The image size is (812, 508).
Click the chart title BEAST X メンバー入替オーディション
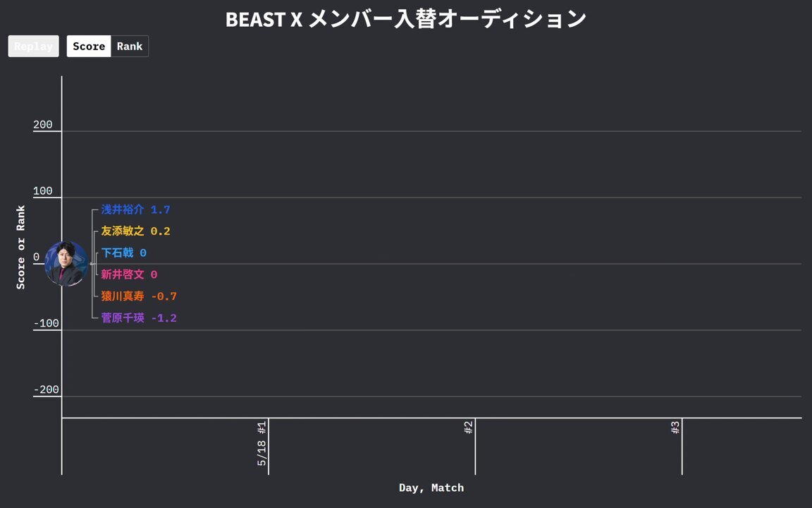coord(405,19)
